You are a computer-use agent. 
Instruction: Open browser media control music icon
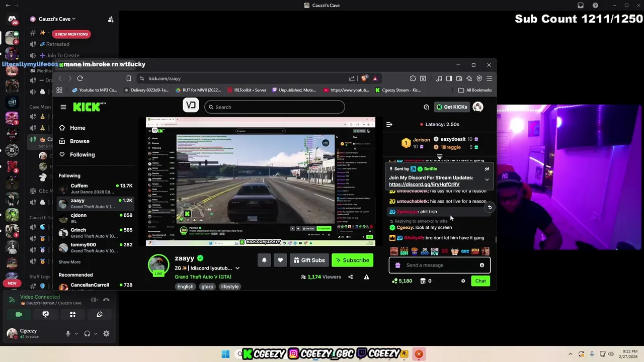click(x=439, y=78)
